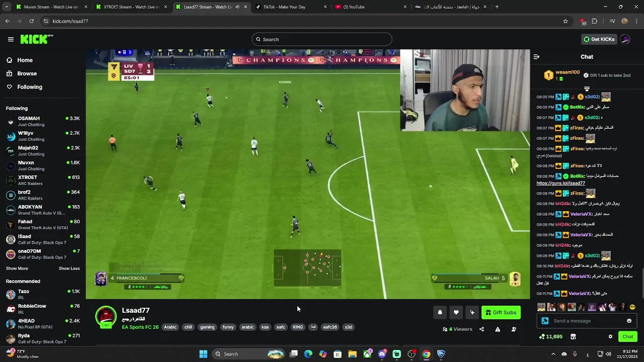Open W1liyv channel in following list
This screenshot has width=644, height=362.
point(43,136)
